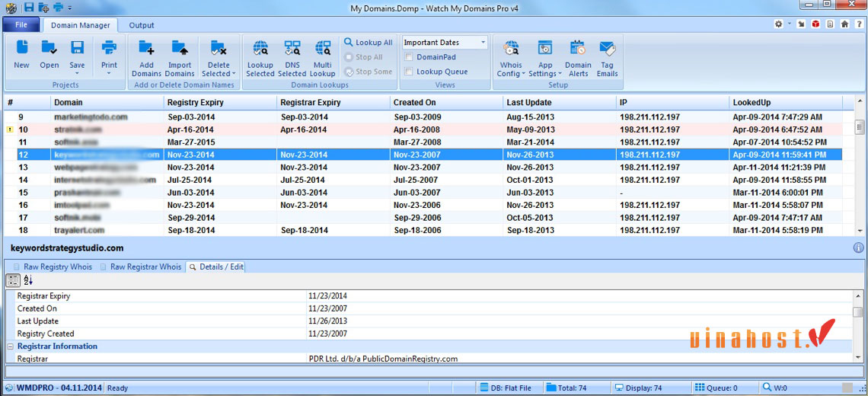The image size is (868, 396).
Task: Sort by Domain column header
Action: [x=107, y=103]
